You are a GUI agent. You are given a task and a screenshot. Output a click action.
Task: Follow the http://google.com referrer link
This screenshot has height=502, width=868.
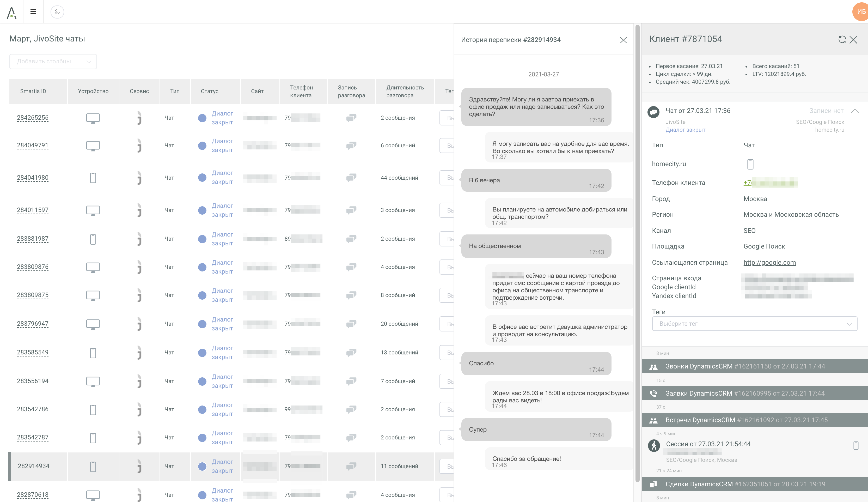coord(769,263)
